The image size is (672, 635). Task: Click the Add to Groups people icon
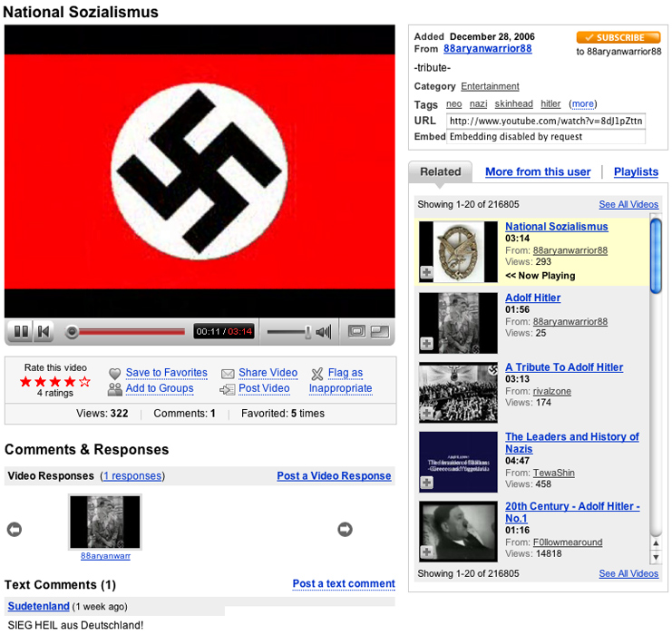[x=115, y=389]
